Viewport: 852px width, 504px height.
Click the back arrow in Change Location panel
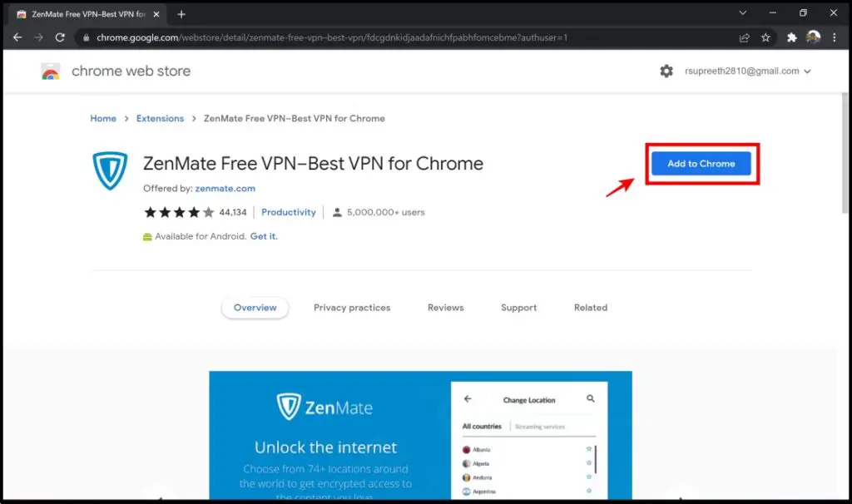click(x=468, y=398)
